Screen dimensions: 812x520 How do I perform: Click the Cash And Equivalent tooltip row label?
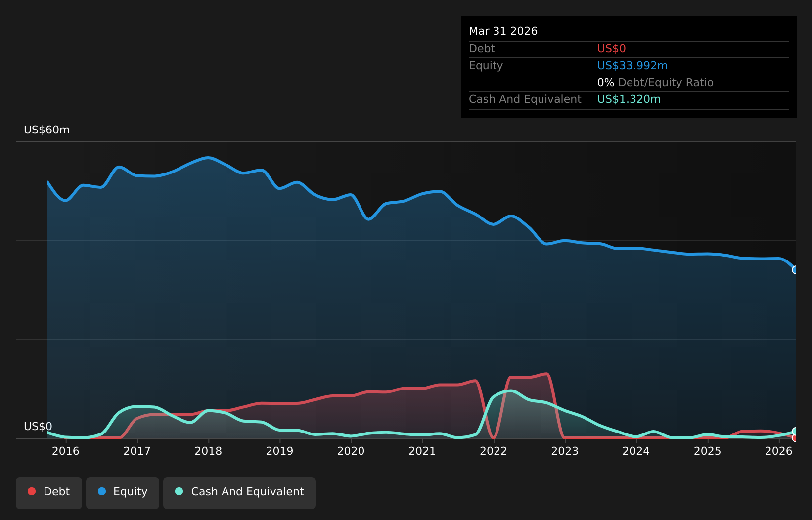[525, 99]
